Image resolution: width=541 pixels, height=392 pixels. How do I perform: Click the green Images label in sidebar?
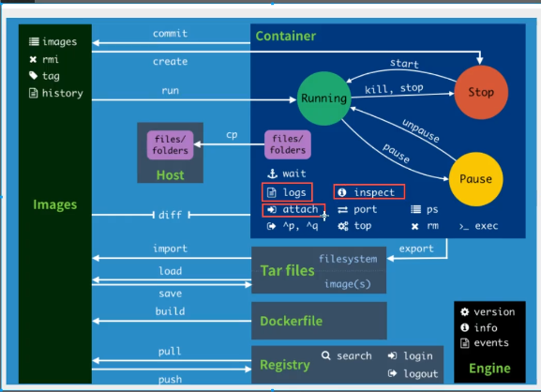click(x=55, y=204)
